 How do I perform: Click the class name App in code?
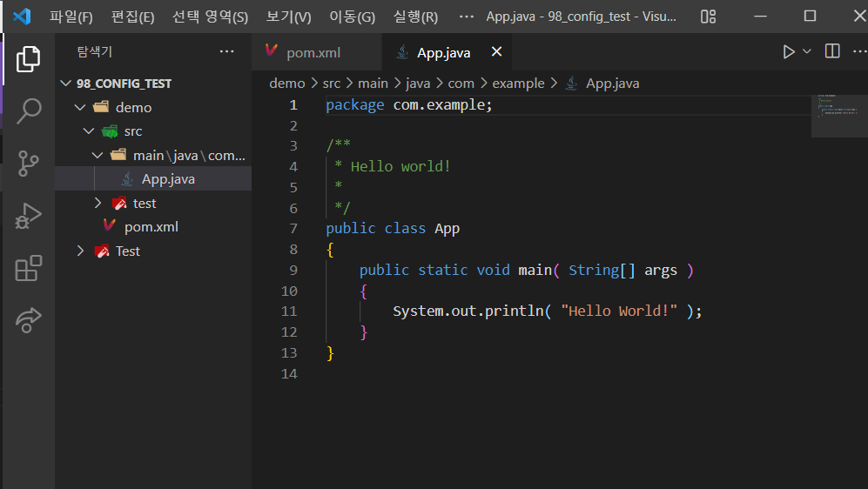pyautogui.click(x=447, y=229)
